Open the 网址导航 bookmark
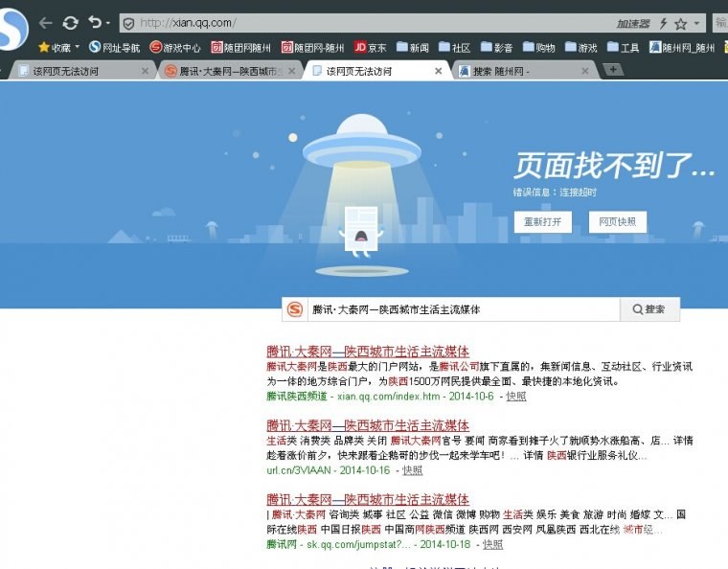Screen dimensions: 728x569 [x=115, y=47]
